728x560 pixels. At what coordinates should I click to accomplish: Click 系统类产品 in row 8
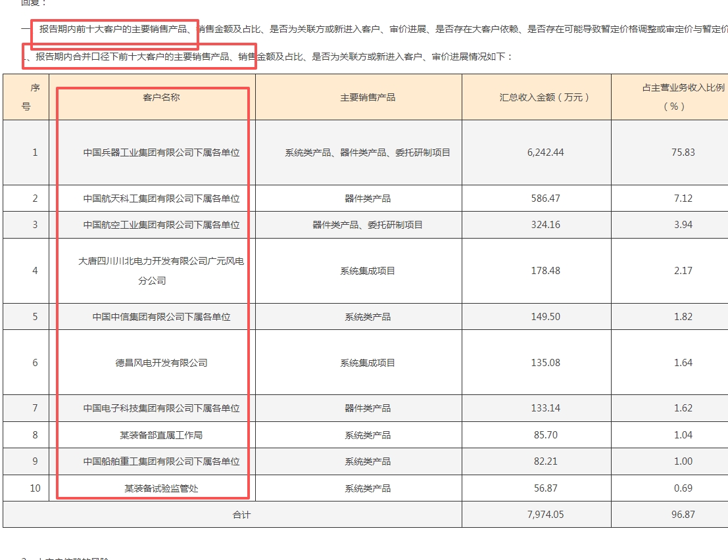tap(367, 435)
